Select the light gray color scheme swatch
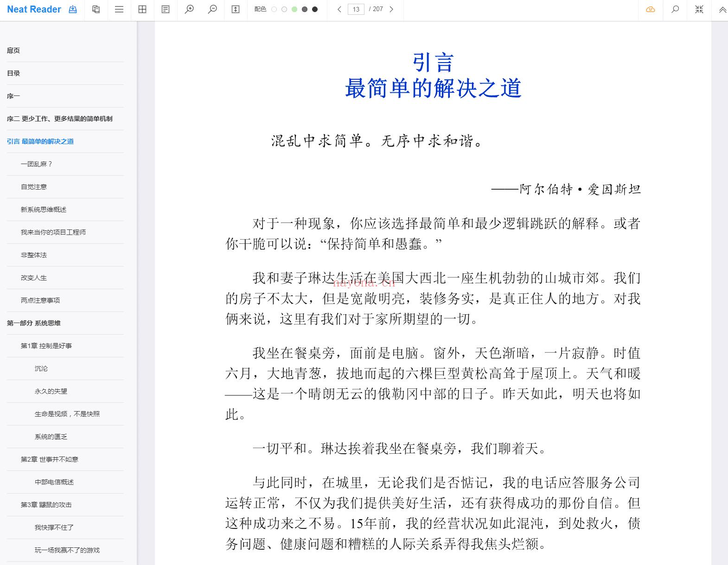The height and width of the screenshot is (565, 728). point(284,9)
